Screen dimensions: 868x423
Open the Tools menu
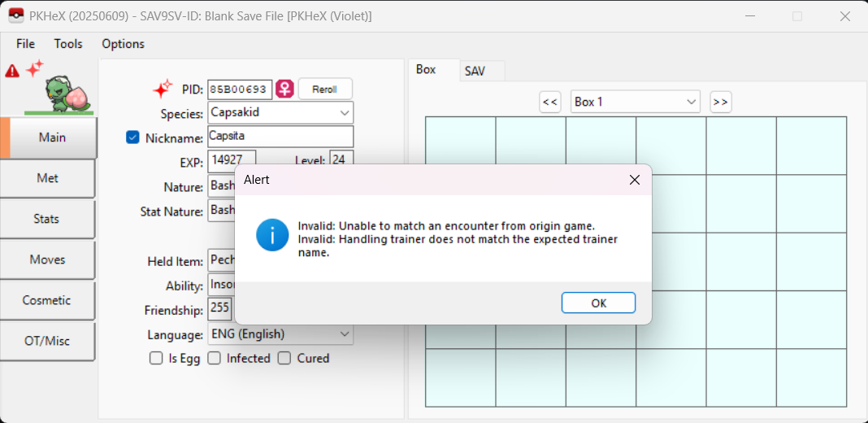tap(68, 44)
